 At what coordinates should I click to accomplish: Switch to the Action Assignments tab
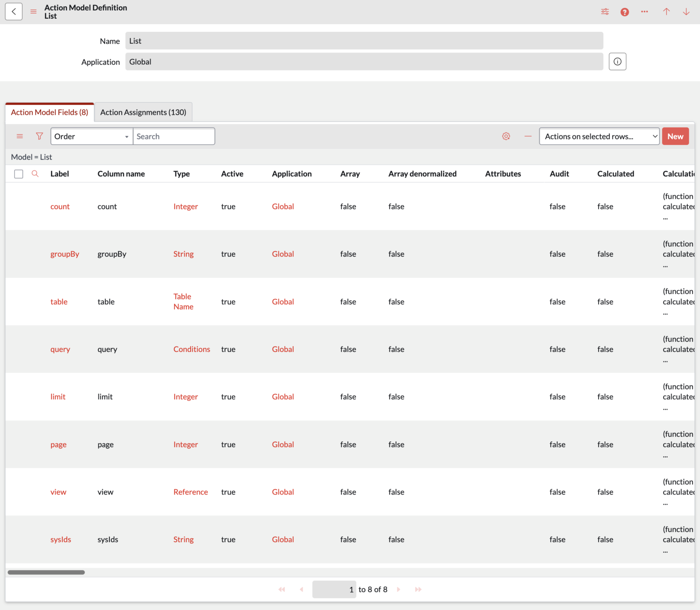point(143,112)
